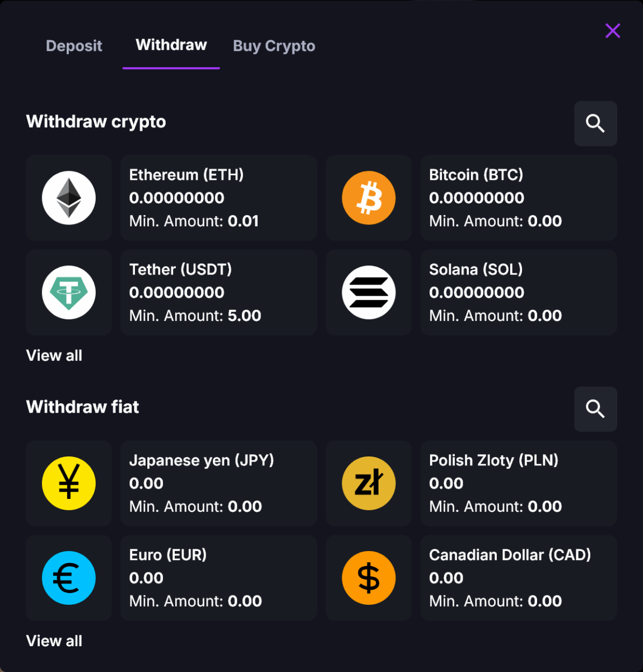Click the Bitcoin (BTC) icon
Viewport: 643px width, 672px height.
(369, 198)
